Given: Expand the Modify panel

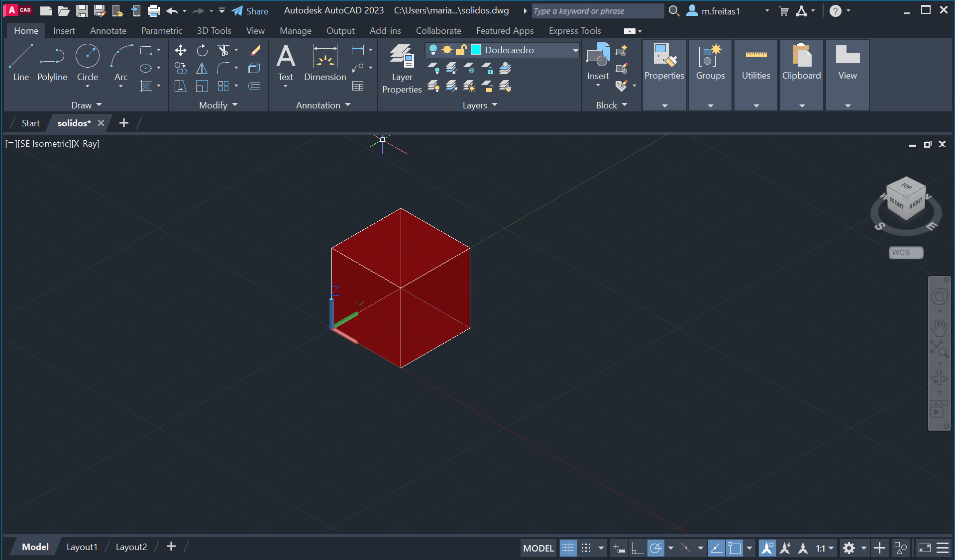Looking at the screenshot, I should pyautogui.click(x=218, y=105).
